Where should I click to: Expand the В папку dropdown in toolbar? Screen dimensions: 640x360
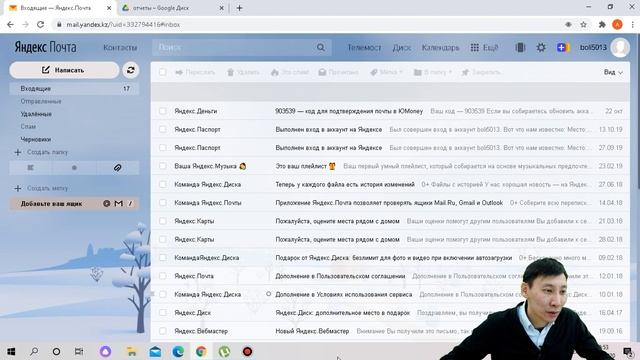433,72
